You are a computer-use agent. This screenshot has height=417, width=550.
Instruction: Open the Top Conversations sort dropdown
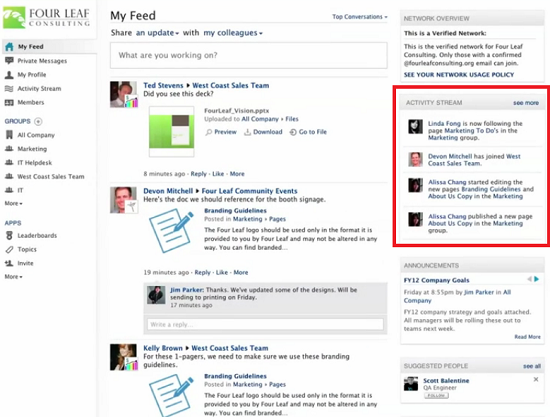pyautogui.click(x=360, y=17)
